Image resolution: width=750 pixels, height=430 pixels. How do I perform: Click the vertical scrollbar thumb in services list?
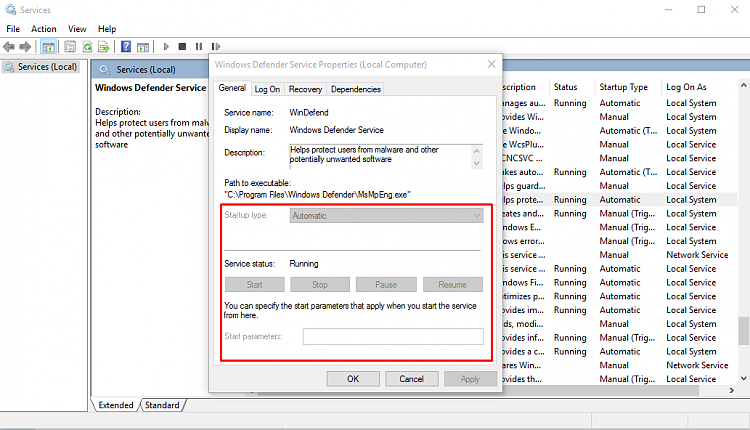click(x=743, y=331)
